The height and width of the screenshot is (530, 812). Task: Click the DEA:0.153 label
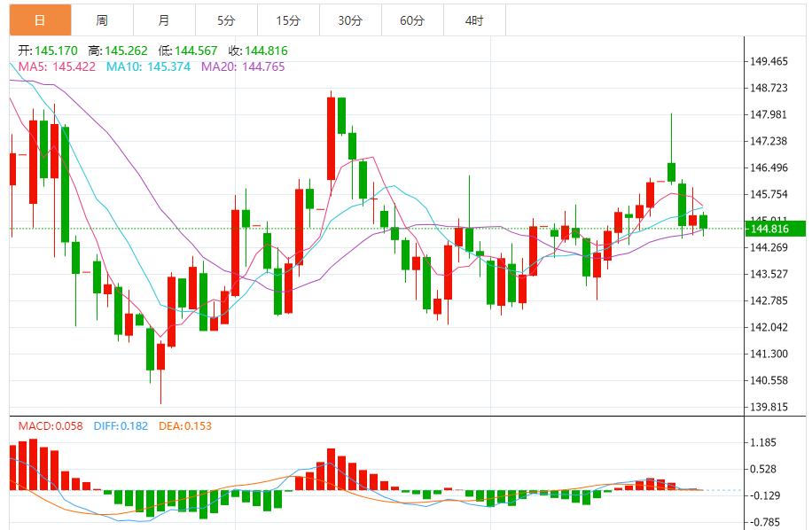tap(185, 426)
